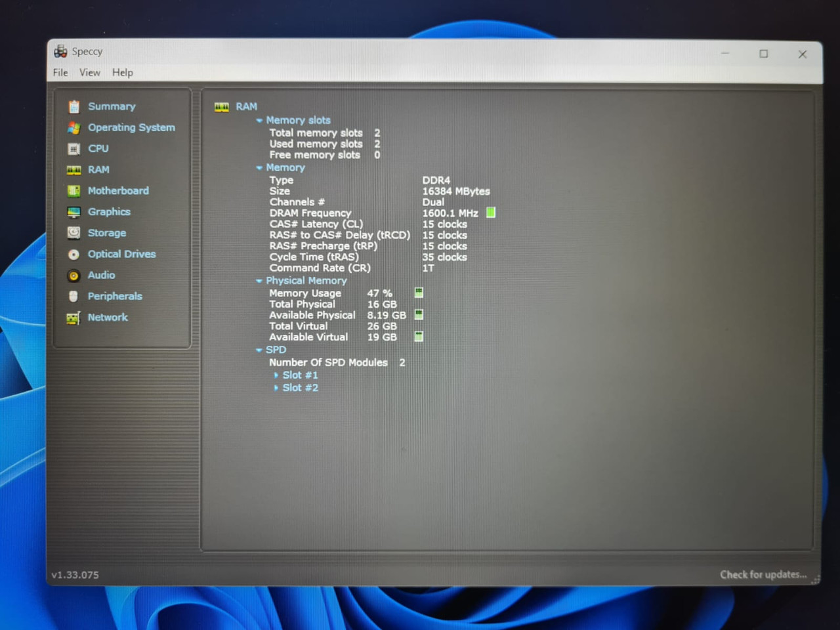This screenshot has height=630, width=840.
Task: Click the Motherboard icon in sidebar
Action: 73,191
